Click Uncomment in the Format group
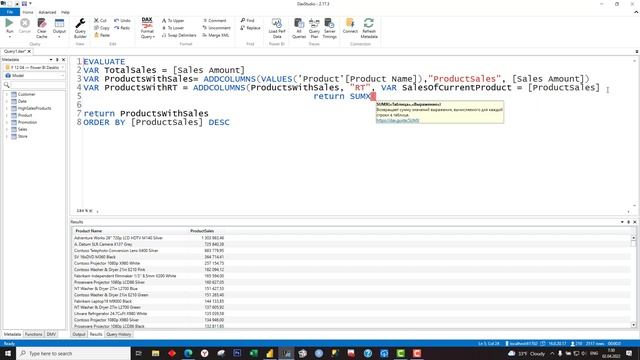 pyautogui.click(x=217, y=28)
